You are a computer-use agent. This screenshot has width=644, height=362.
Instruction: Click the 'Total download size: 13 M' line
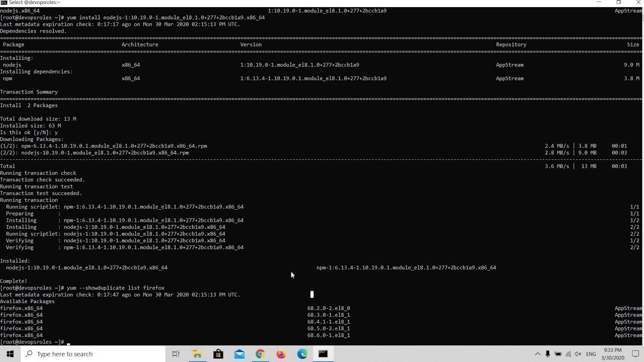coord(38,119)
